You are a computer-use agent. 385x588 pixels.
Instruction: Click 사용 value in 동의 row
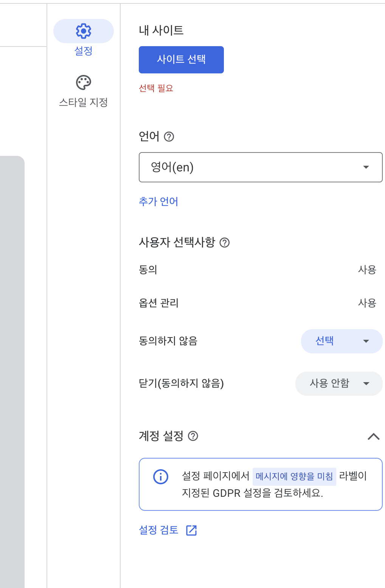point(367,270)
